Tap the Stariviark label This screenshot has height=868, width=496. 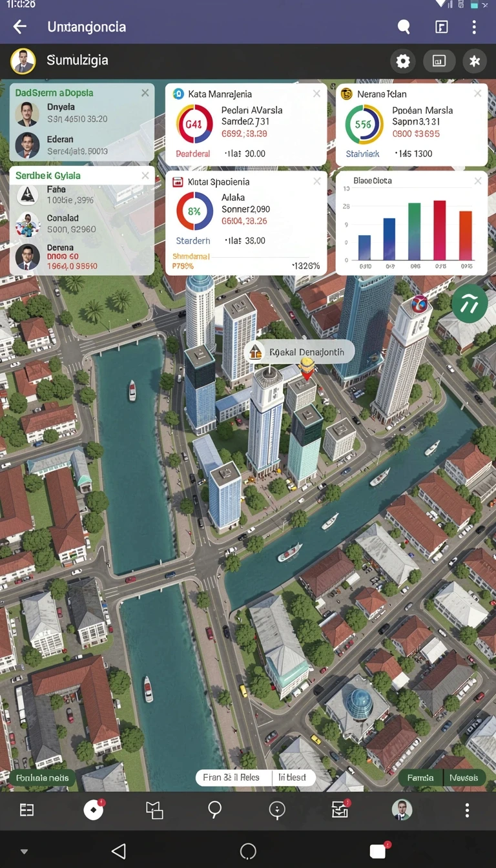(x=363, y=154)
